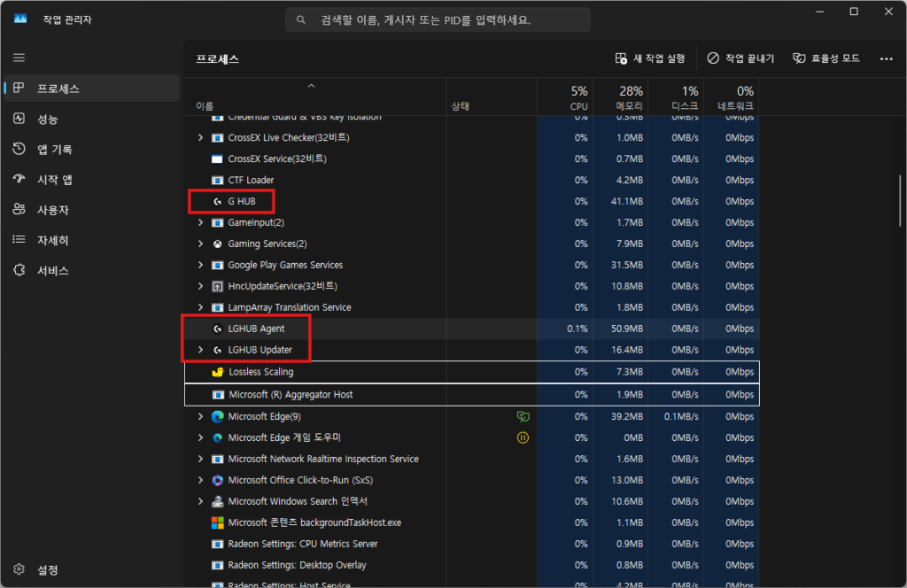Open the more options ellipsis menu
Image resolution: width=907 pixels, height=588 pixels.
point(886,58)
